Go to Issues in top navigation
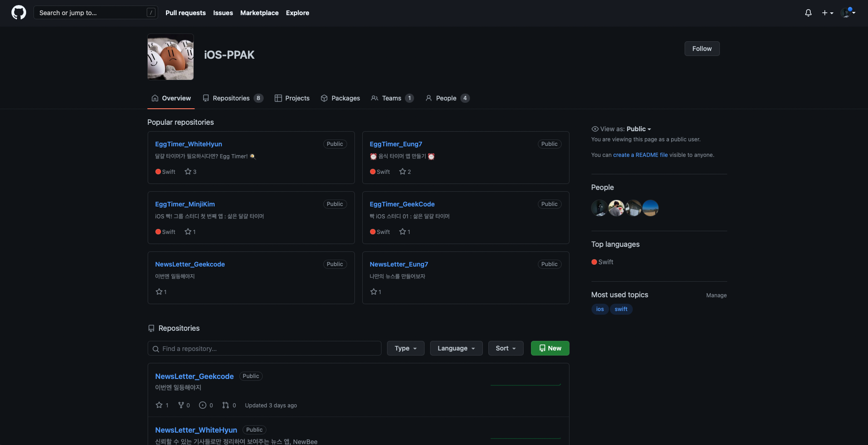This screenshot has height=445, width=868. point(223,13)
